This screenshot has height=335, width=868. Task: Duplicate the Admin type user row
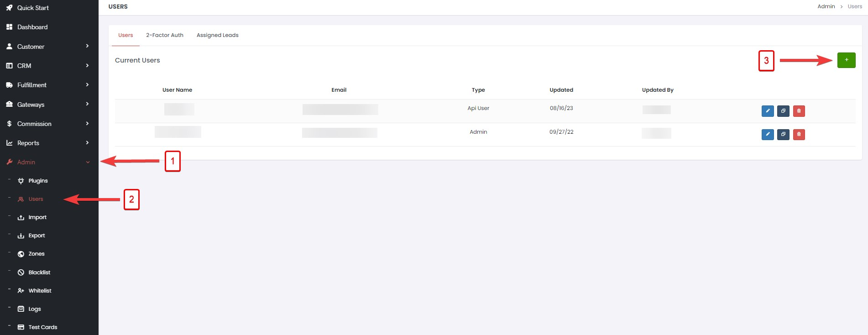(783, 135)
